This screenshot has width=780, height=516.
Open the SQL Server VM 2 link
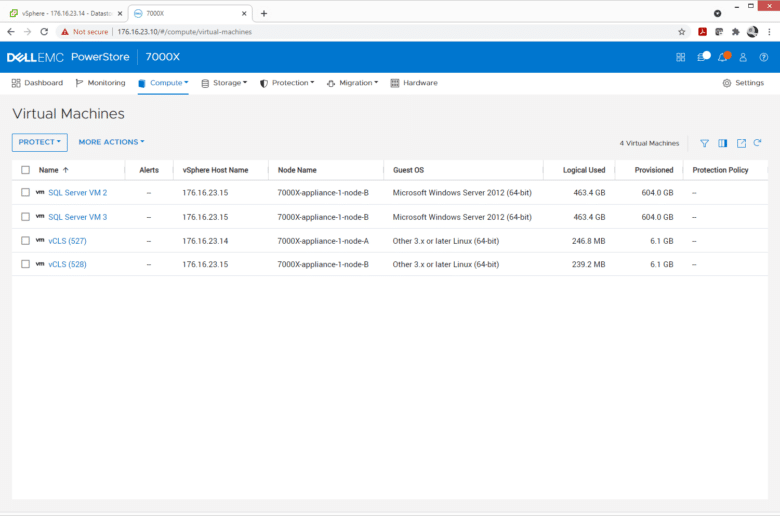(78, 193)
